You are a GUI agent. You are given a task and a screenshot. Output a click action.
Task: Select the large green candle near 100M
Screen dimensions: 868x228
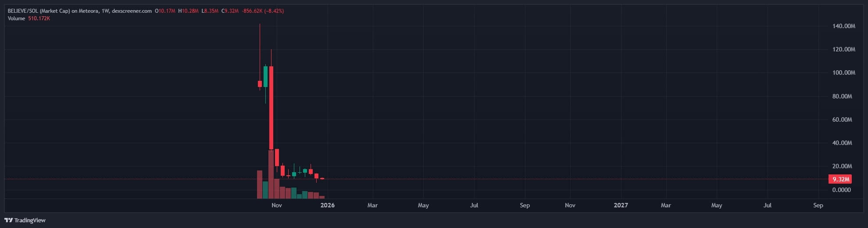coord(265,76)
